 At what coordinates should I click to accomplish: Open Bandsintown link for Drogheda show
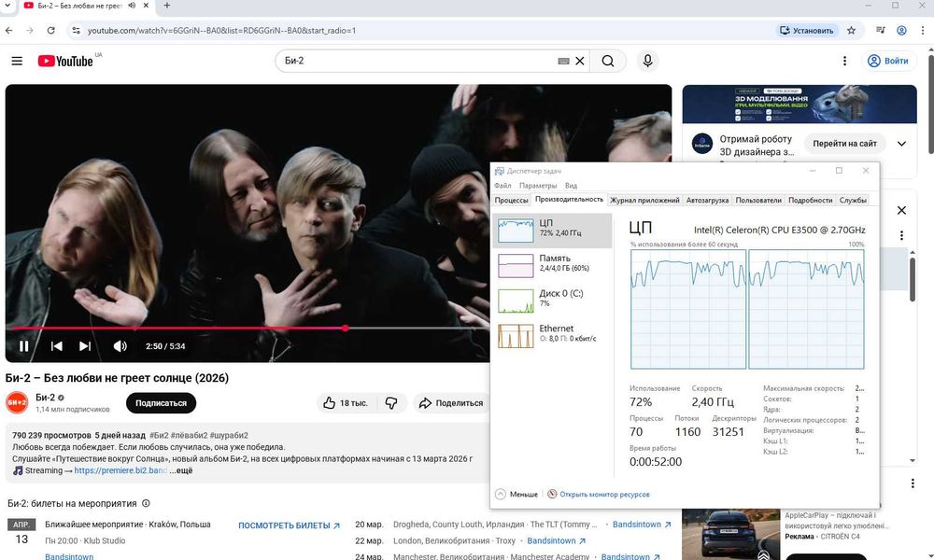coord(642,525)
